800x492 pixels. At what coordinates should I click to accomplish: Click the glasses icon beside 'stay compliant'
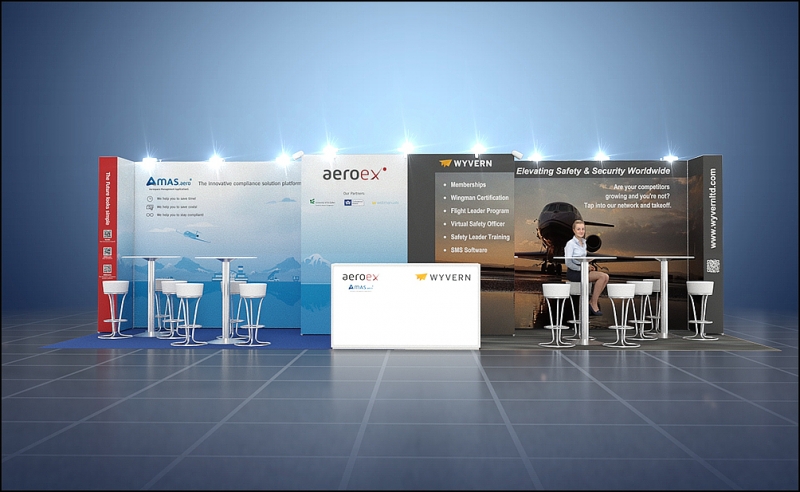pos(150,215)
